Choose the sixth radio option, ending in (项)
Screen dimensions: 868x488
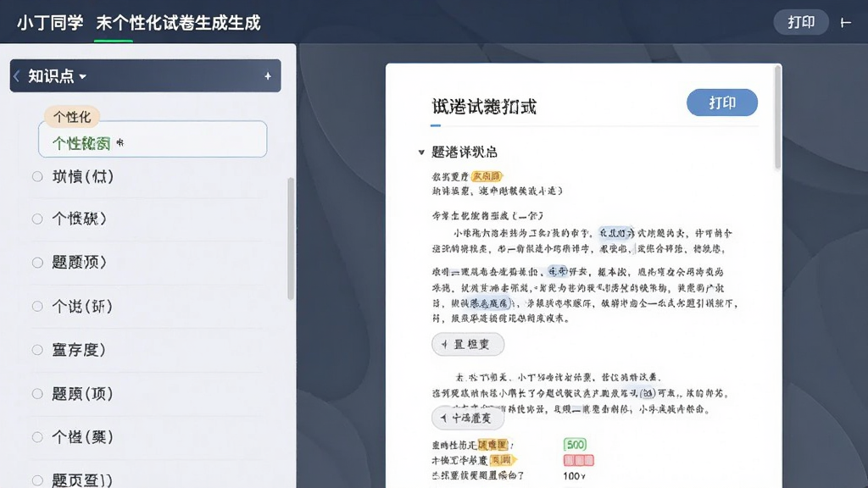click(x=37, y=394)
